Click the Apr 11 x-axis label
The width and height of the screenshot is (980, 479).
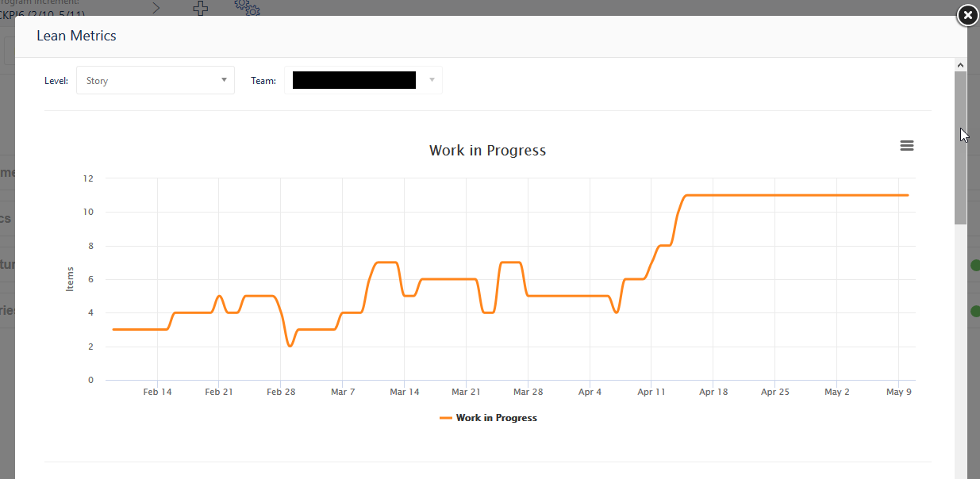651,392
